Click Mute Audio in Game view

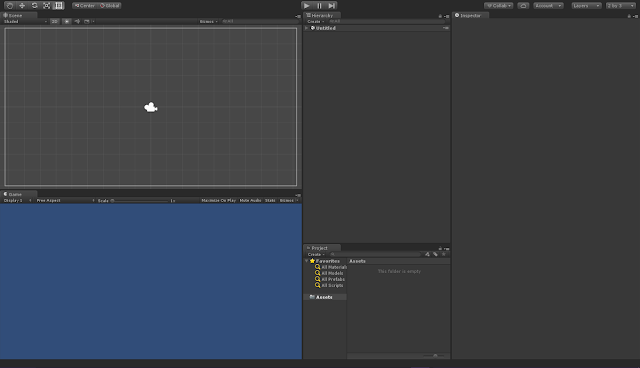tap(250, 201)
